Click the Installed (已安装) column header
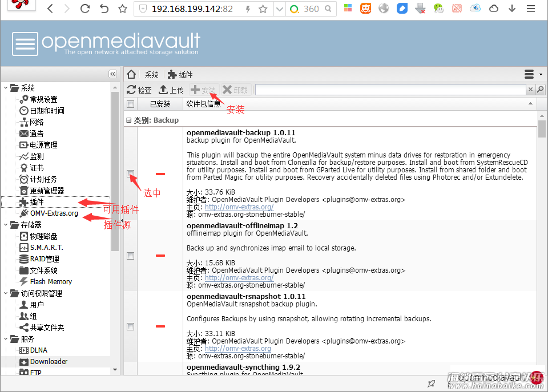The image size is (548, 392). tap(160, 104)
